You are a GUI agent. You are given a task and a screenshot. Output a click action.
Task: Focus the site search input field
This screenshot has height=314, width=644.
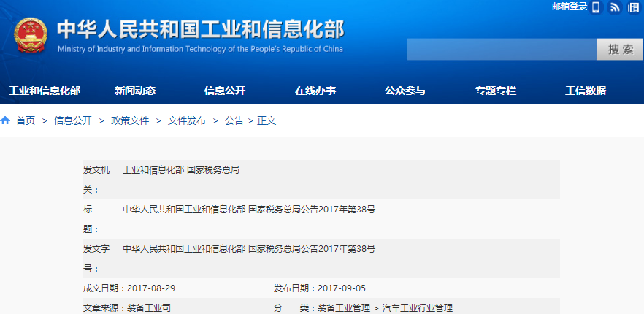point(502,50)
